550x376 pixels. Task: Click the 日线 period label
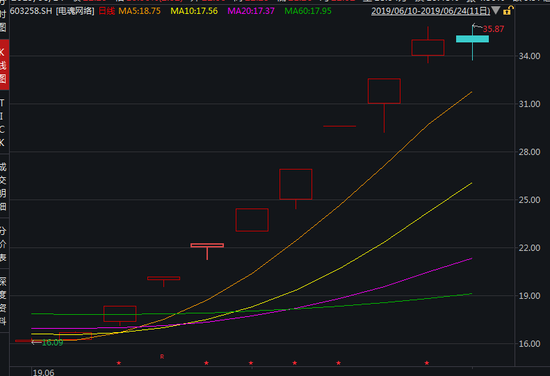[x=106, y=11]
